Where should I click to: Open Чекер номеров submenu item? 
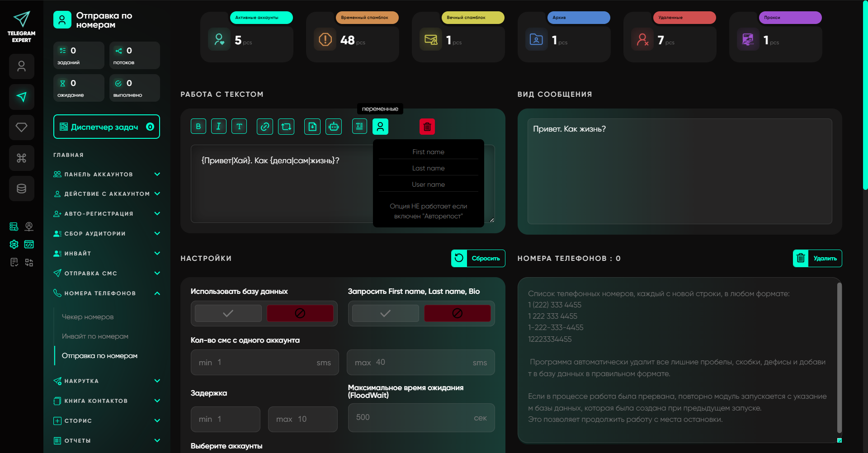88,317
